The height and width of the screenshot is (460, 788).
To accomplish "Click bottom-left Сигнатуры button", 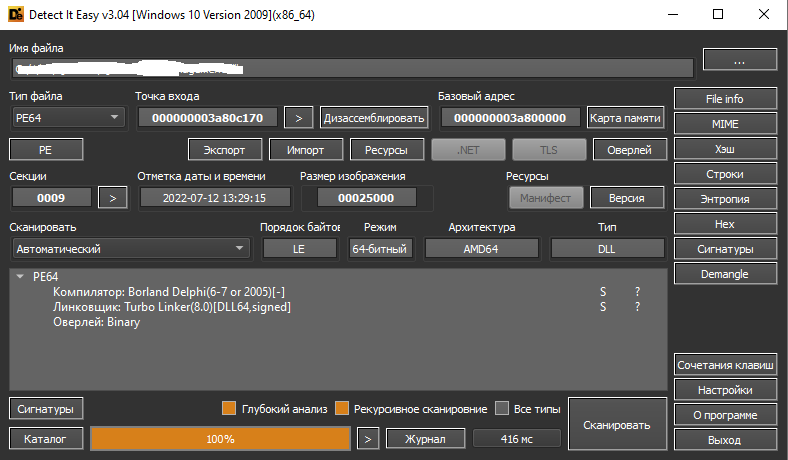I will coord(46,409).
